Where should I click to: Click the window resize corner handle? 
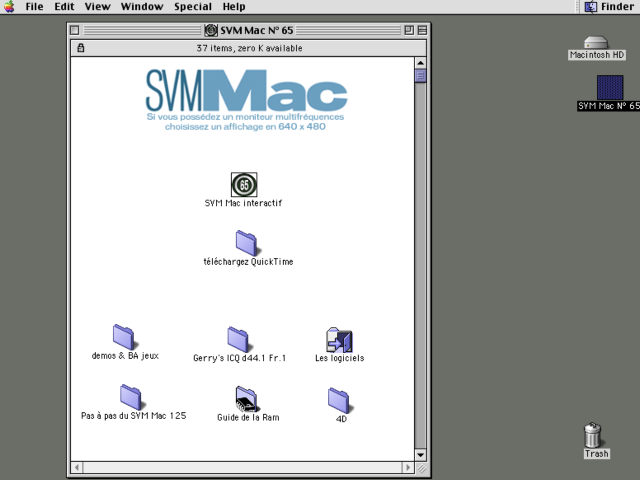point(421,467)
